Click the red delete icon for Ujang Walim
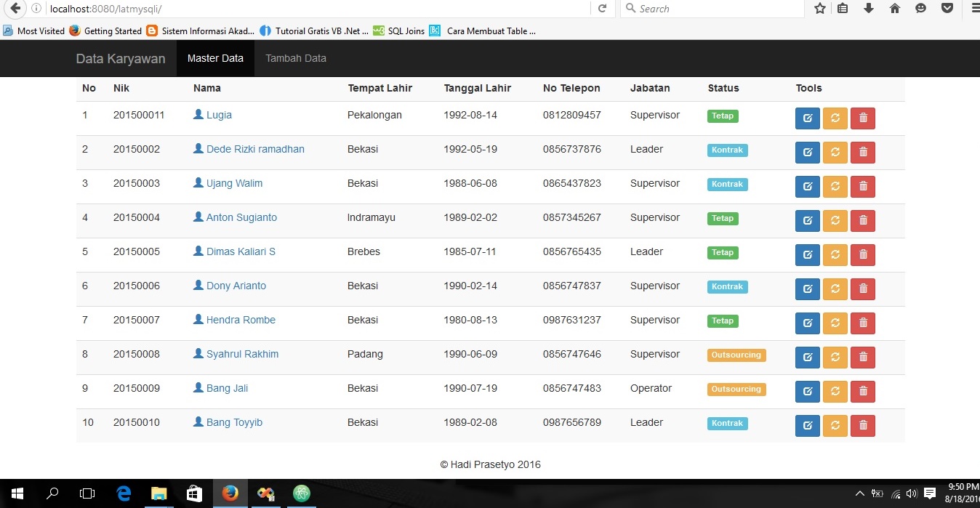This screenshot has height=508, width=980. coord(862,186)
